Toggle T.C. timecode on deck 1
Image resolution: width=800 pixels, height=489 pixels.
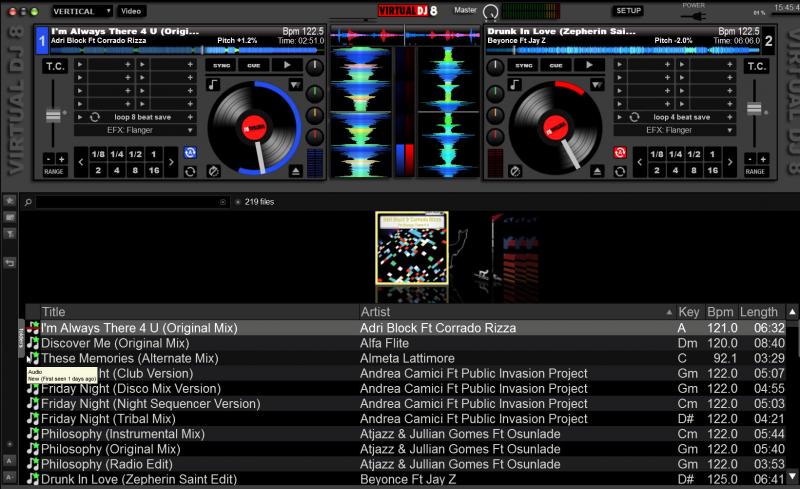55,66
